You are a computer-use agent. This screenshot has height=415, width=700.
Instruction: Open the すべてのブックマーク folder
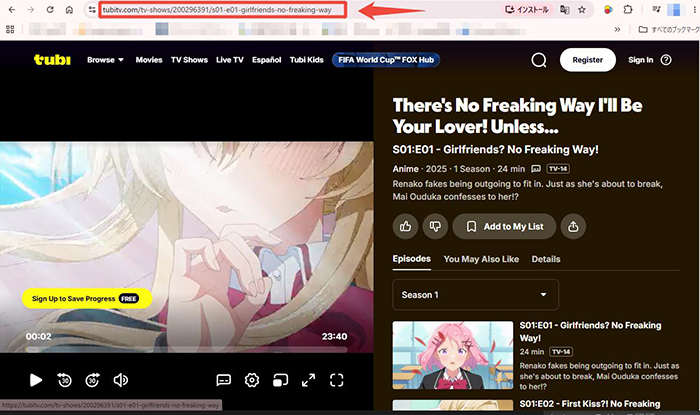(x=669, y=29)
